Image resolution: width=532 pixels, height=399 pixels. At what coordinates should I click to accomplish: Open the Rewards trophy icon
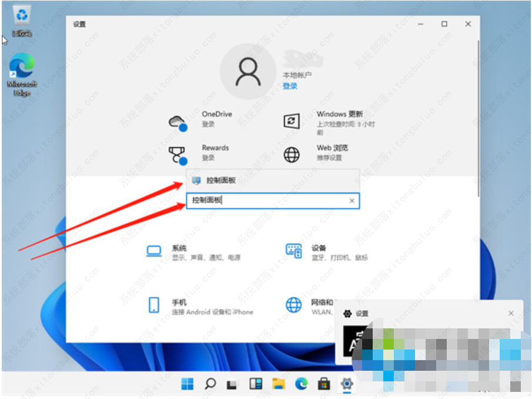click(177, 155)
